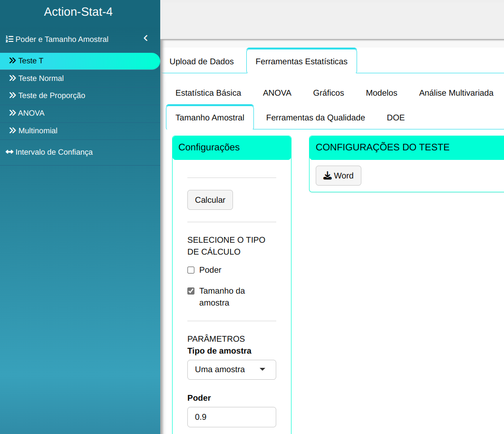Click the list icon beside Poder e Tamanho Amostral
Image resolution: width=504 pixels, height=434 pixels.
9,39
